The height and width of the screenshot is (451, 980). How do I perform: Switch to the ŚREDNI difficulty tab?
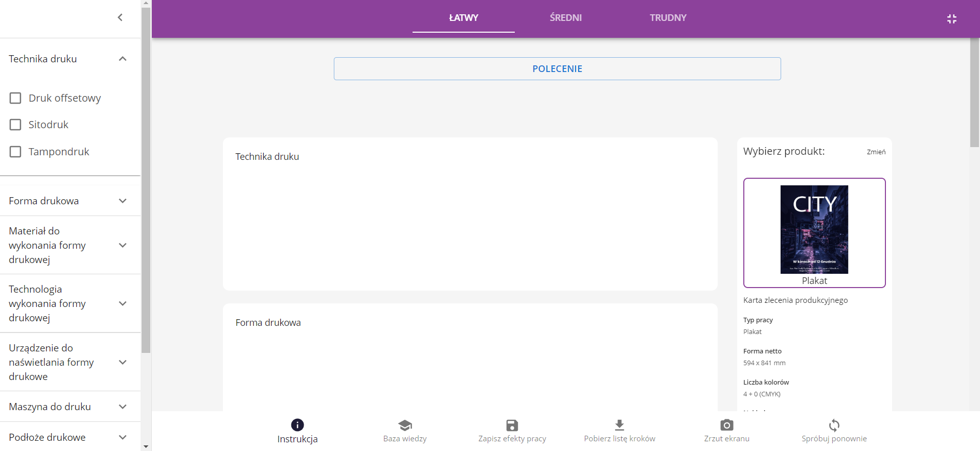click(x=565, y=18)
